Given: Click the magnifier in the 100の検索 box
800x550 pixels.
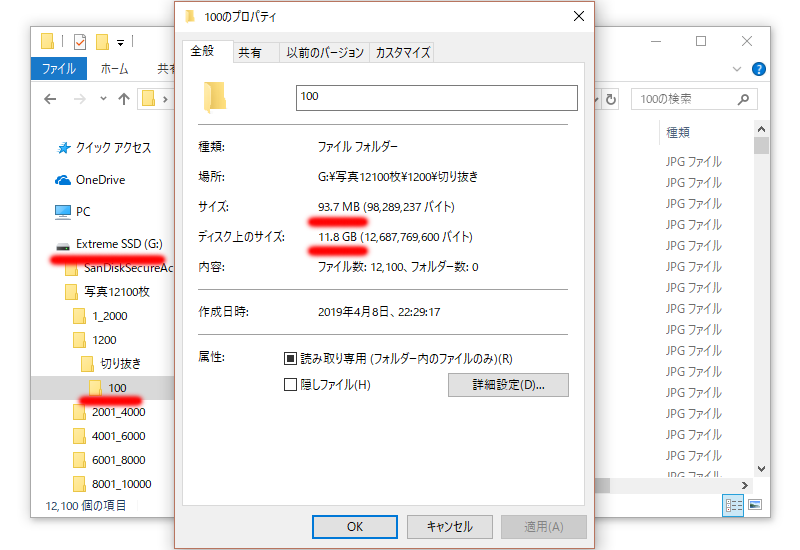Looking at the screenshot, I should tap(743, 99).
